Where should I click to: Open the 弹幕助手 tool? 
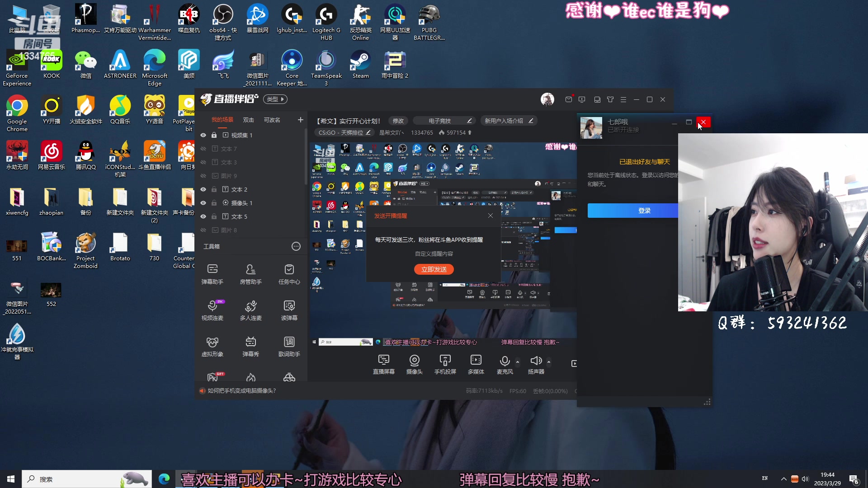(x=212, y=274)
